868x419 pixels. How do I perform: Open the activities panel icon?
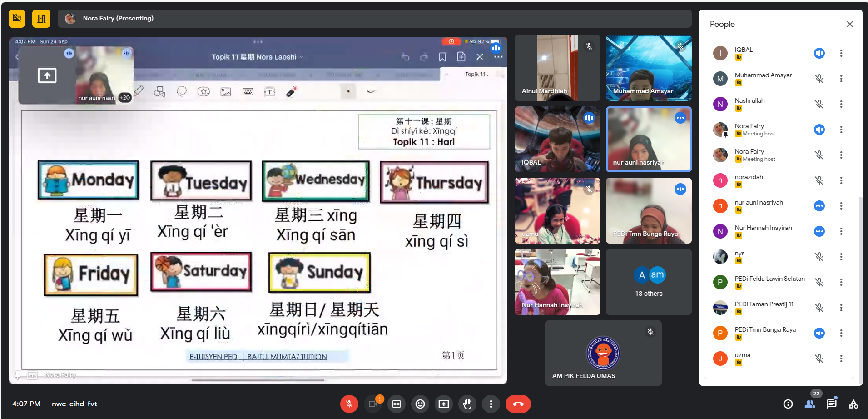[x=853, y=404]
